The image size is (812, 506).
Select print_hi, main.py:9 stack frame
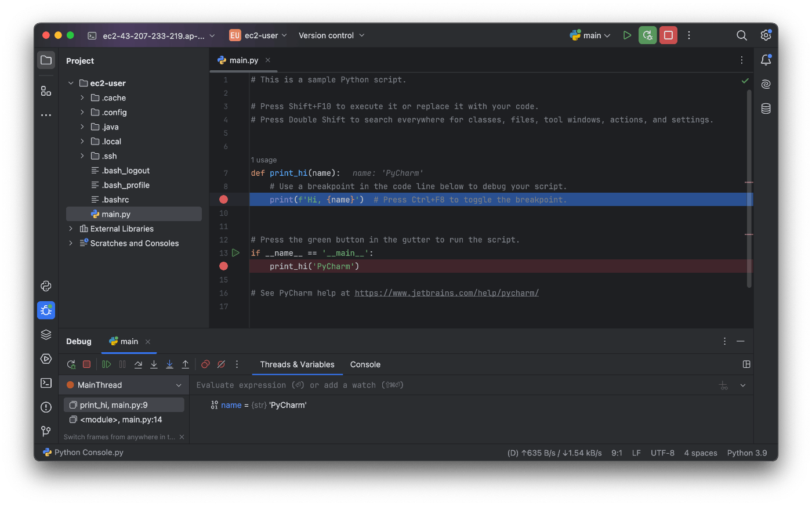124,405
